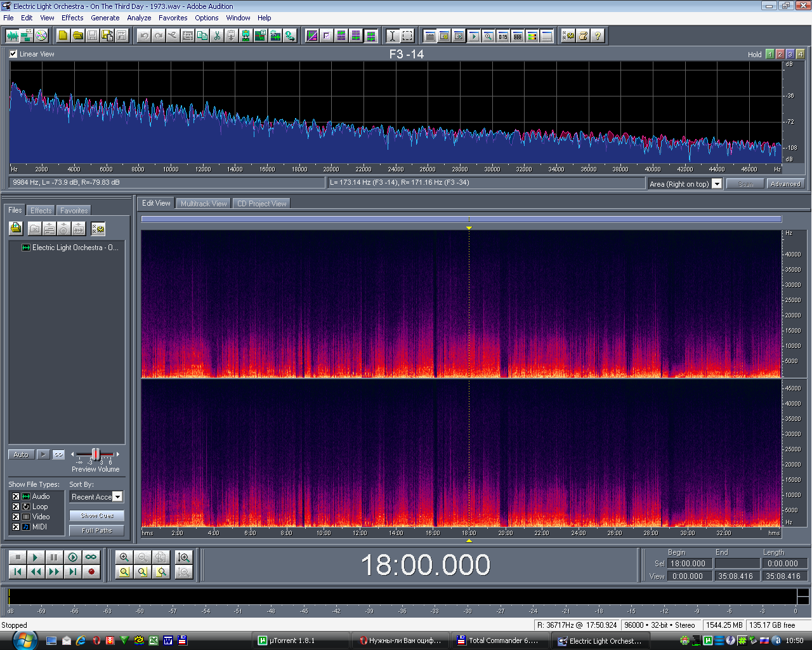The image size is (812, 650).
Task: Click the selection Begin time field
Action: pyautogui.click(x=688, y=564)
